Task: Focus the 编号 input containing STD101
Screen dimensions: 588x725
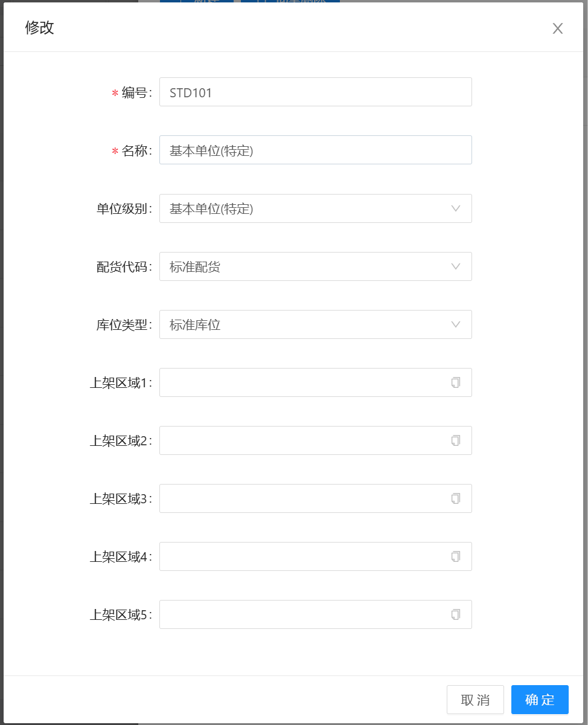Action: coord(315,92)
